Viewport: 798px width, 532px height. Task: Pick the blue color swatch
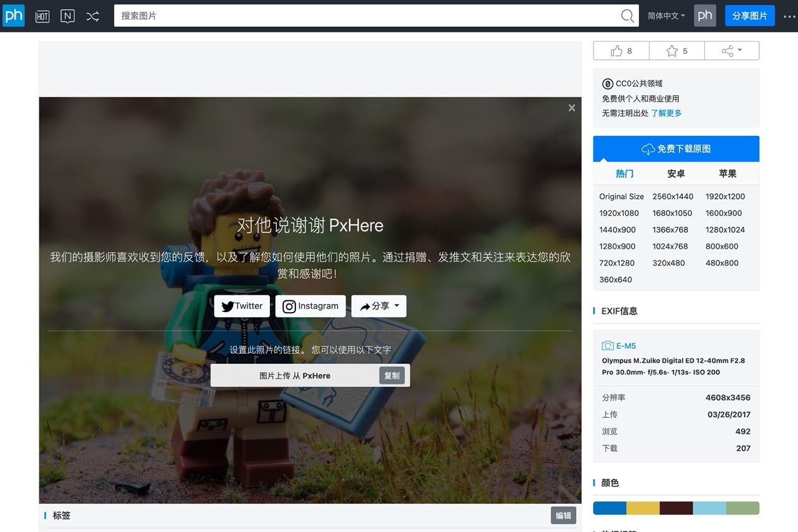click(610, 508)
